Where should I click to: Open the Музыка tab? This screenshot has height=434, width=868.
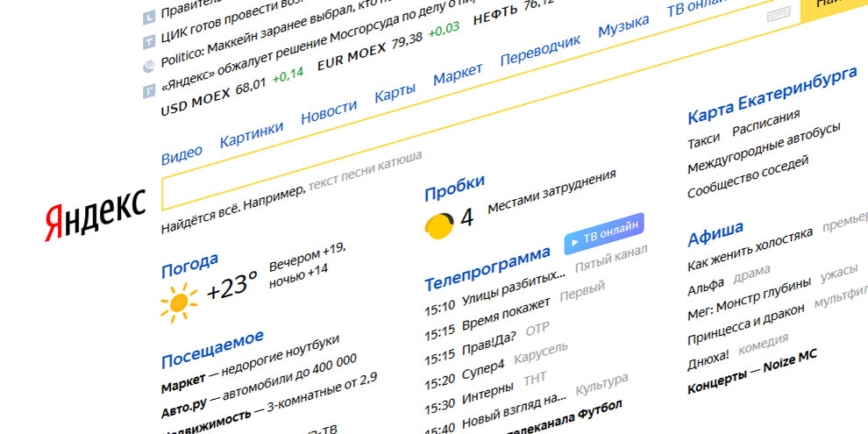click(623, 26)
